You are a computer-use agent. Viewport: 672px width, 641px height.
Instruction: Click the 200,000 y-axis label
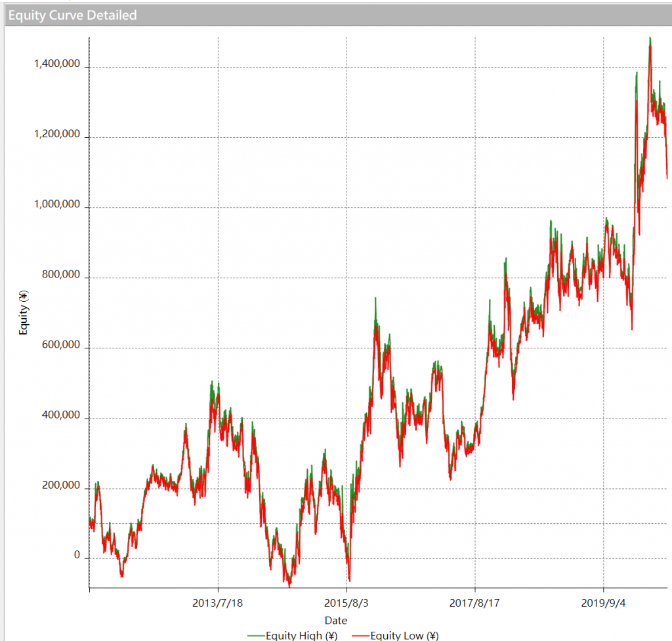click(x=63, y=486)
